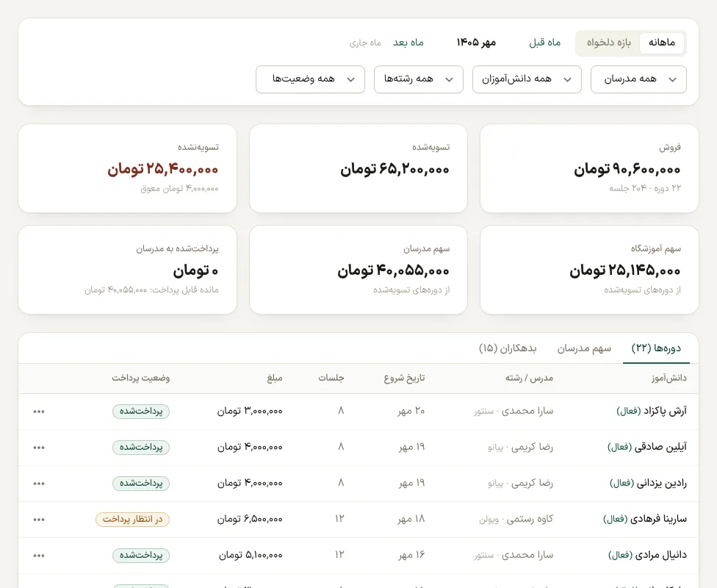
Task: Click پرداخت‌شده badge in آیلین صادقی row
Action: [141, 448]
